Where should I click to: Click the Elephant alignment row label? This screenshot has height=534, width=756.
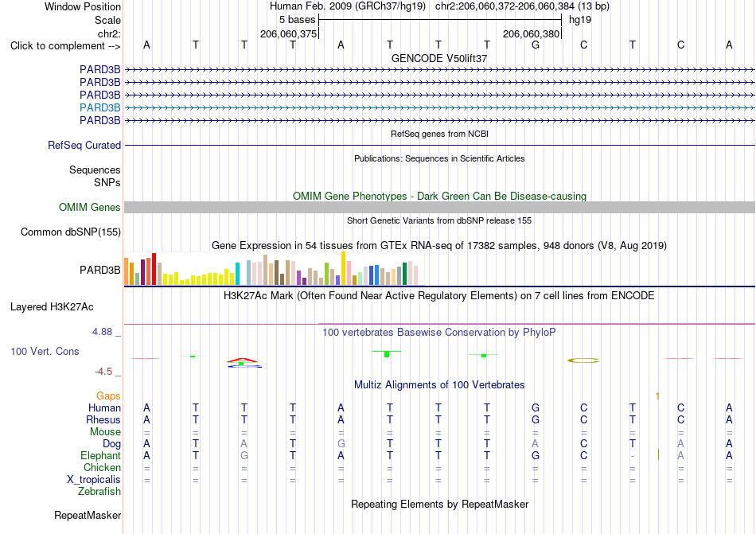pyautogui.click(x=100, y=455)
